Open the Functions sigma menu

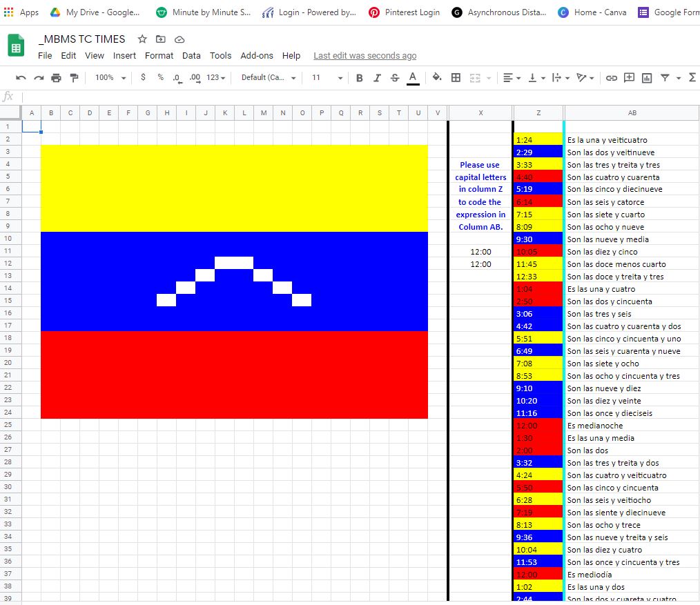pos(692,78)
